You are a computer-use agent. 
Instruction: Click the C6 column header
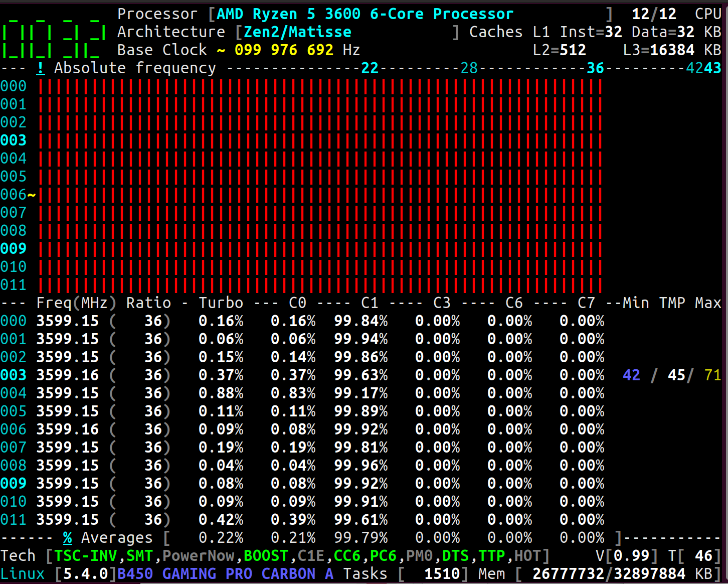[x=514, y=303]
